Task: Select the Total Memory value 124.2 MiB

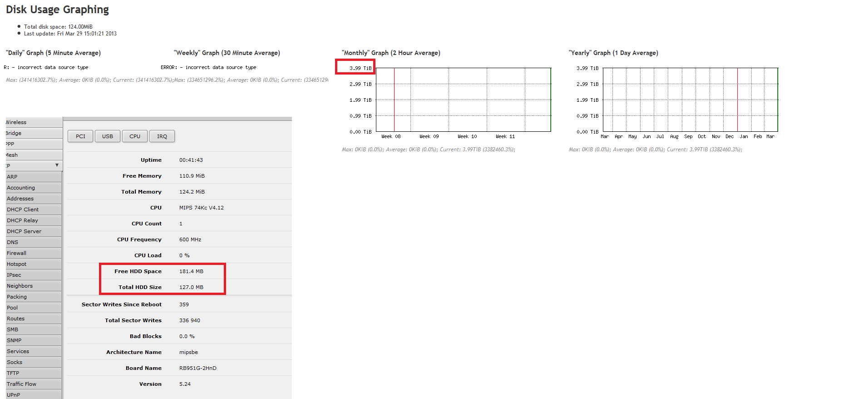Action: tap(192, 192)
